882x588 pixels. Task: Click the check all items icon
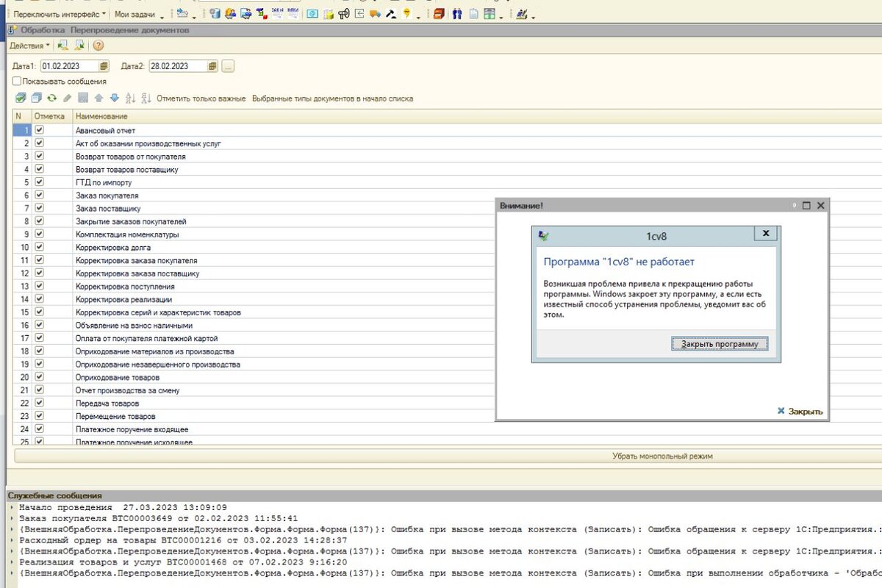click(x=21, y=98)
